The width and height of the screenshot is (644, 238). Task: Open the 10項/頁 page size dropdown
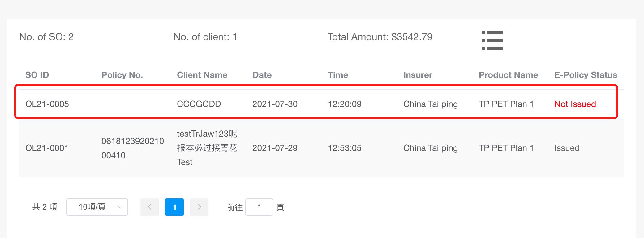pyautogui.click(x=97, y=207)
